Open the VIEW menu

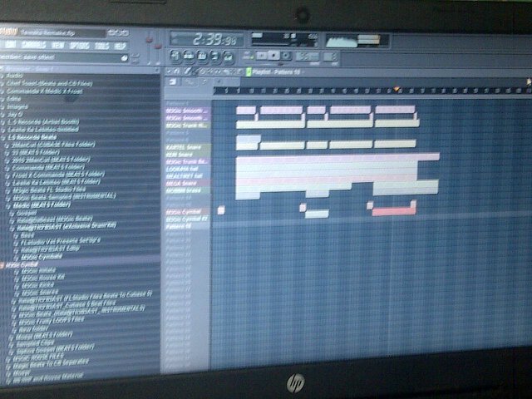click(57, 45)
